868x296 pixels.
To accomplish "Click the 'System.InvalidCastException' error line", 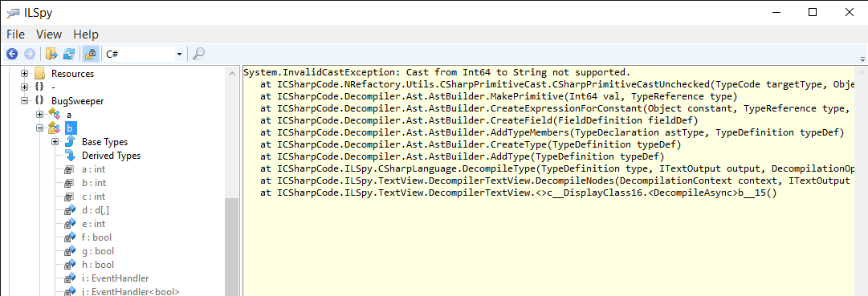I will [x=437, y=72].
